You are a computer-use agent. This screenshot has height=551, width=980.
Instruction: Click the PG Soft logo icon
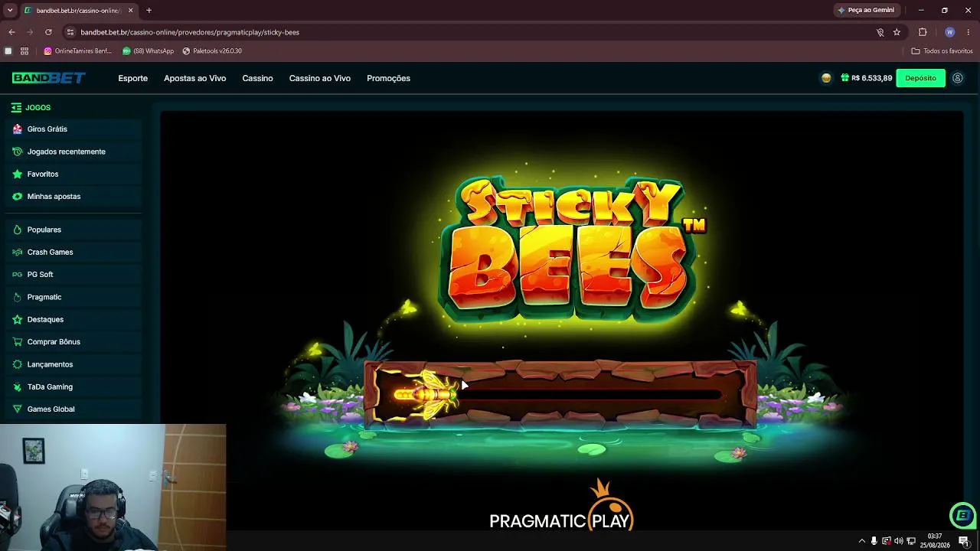(17, 275)
